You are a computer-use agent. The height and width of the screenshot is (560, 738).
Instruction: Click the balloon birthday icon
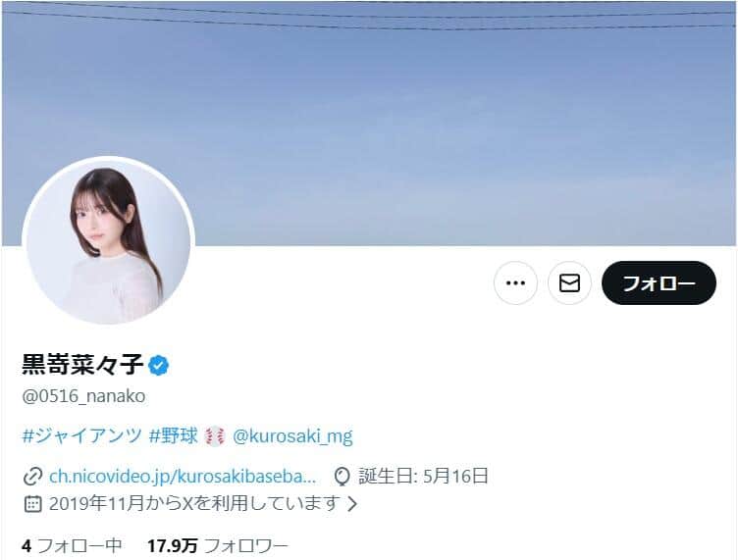pos(342,477)
